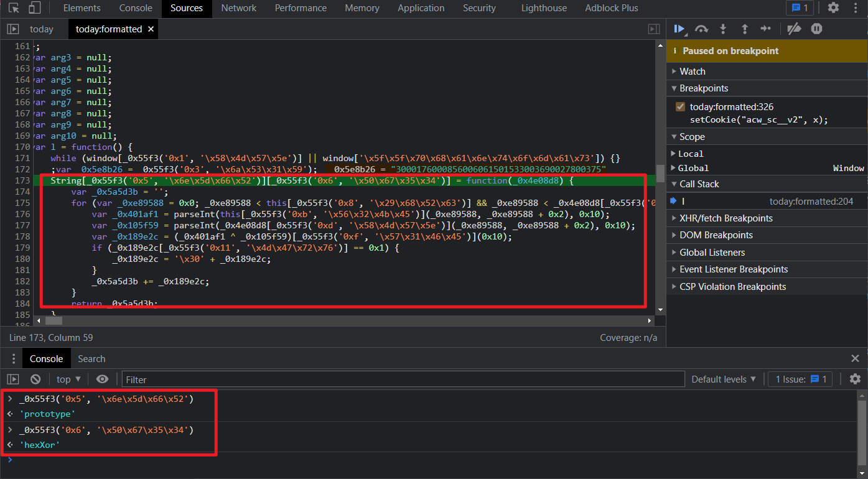Image resolution: width=868 pixels, height=479 pixels.
Task: Resume script execution with the play button
Action: 679,29
